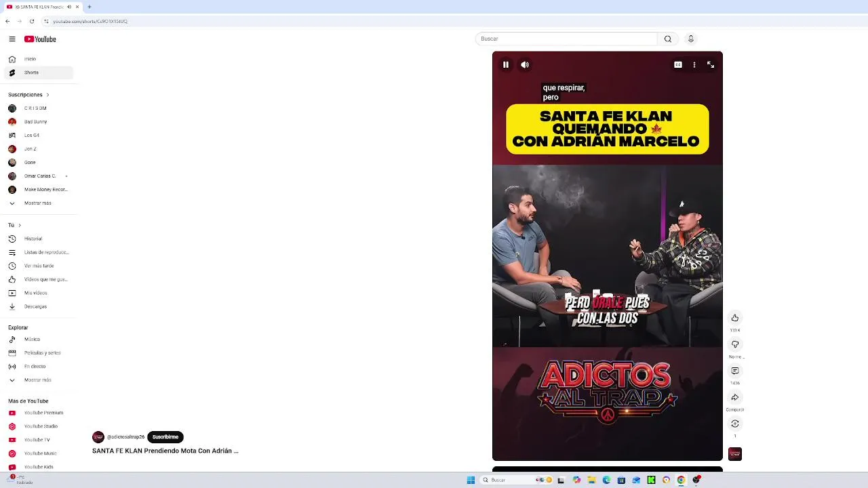This screenshot has width=868, height=488.
Task: Open the comments panel icon
Action: click(x=735, y=371)
